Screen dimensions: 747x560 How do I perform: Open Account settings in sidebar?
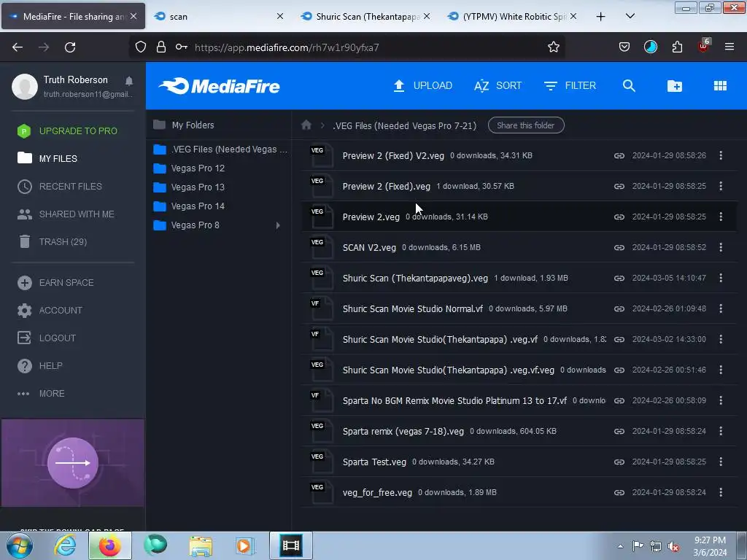pos(50,311)
